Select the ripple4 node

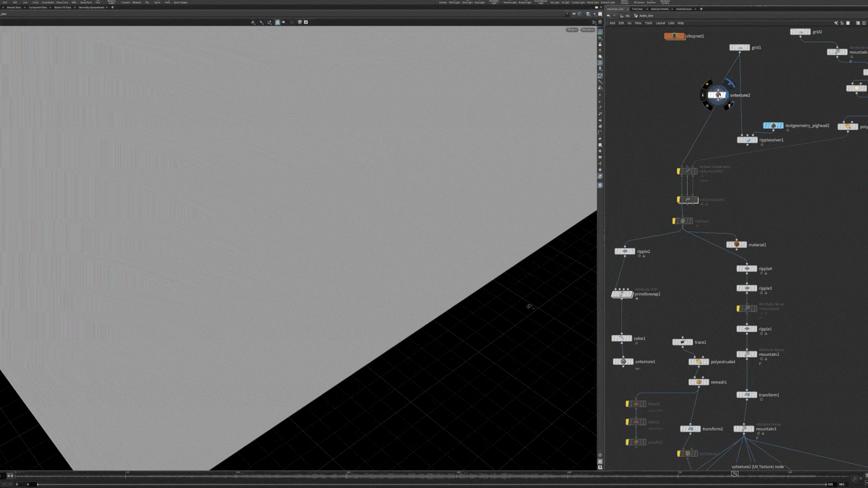(747, 268)
